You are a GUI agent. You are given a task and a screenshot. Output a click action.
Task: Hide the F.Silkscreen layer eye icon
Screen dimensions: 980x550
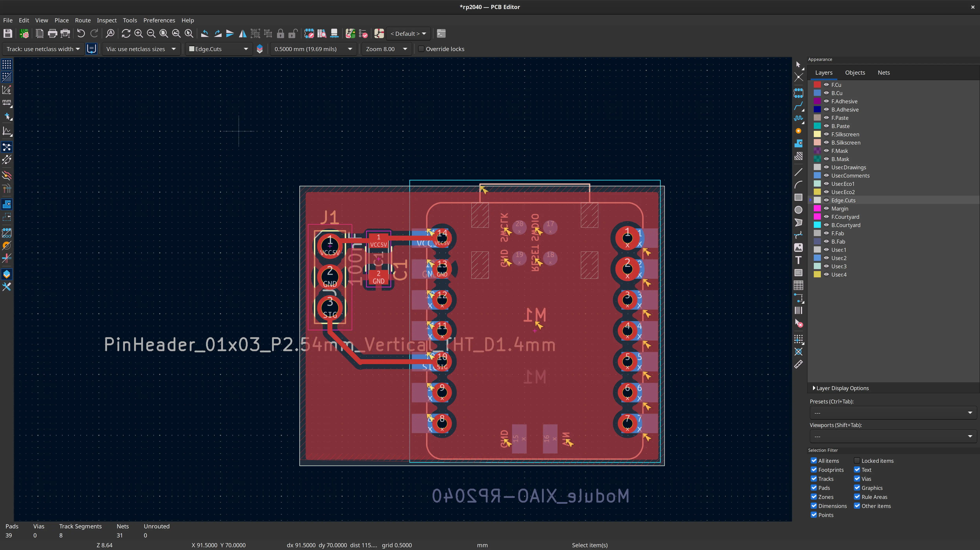[826, 134]
